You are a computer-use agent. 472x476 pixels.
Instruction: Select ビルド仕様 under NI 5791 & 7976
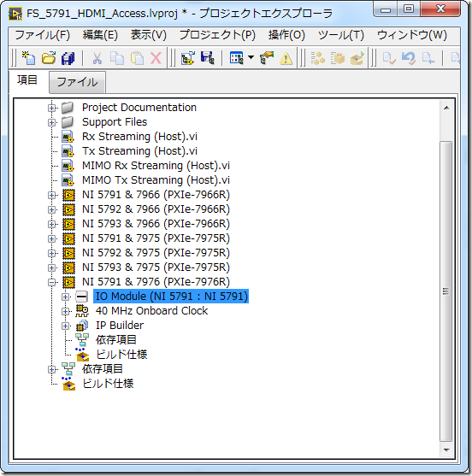point(121,355)
